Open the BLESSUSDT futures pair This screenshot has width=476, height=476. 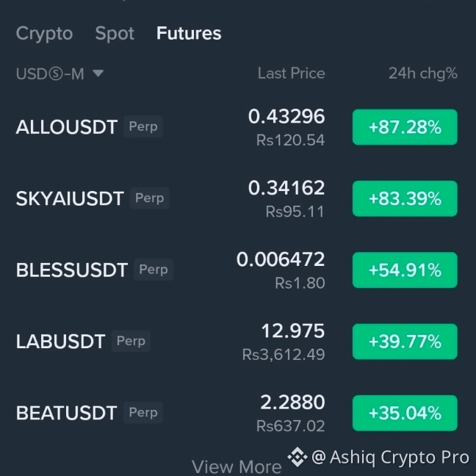pyautogui.click(x=237, y=270)
